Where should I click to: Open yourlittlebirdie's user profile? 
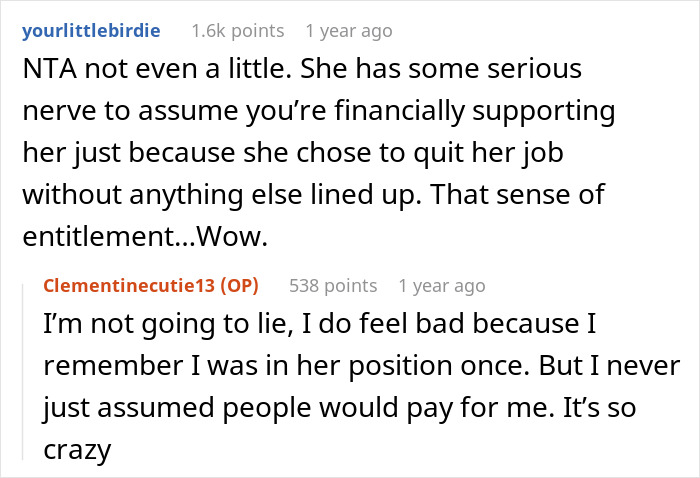(91, 31)
